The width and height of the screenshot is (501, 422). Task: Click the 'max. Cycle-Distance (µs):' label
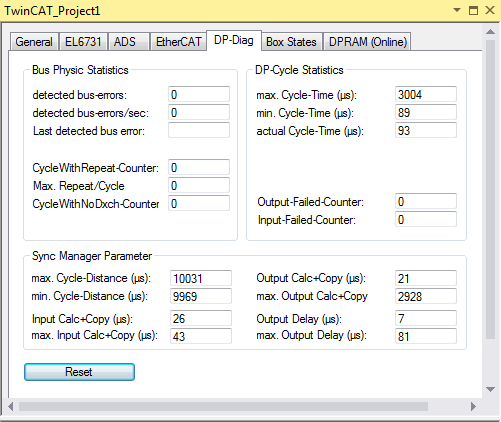coord(91,278)
